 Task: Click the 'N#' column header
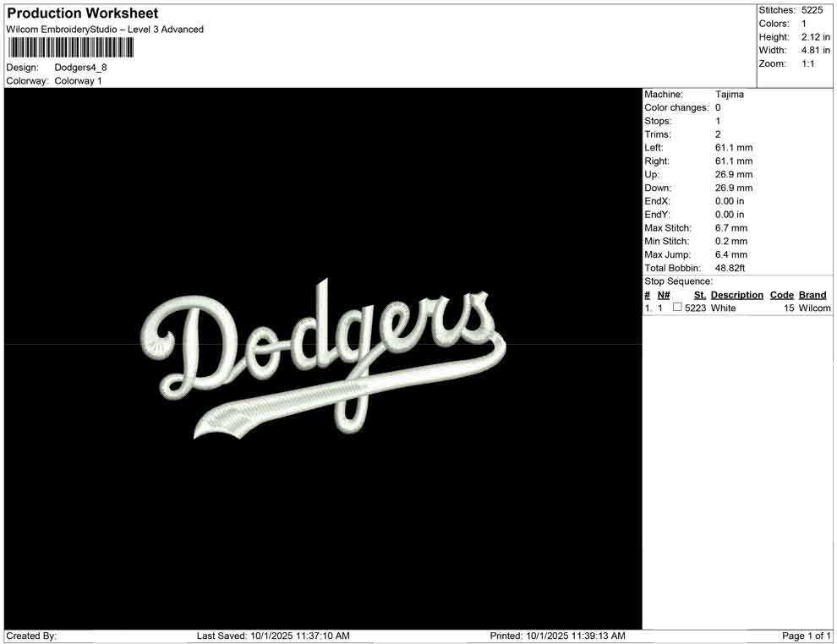pos(664,295)
